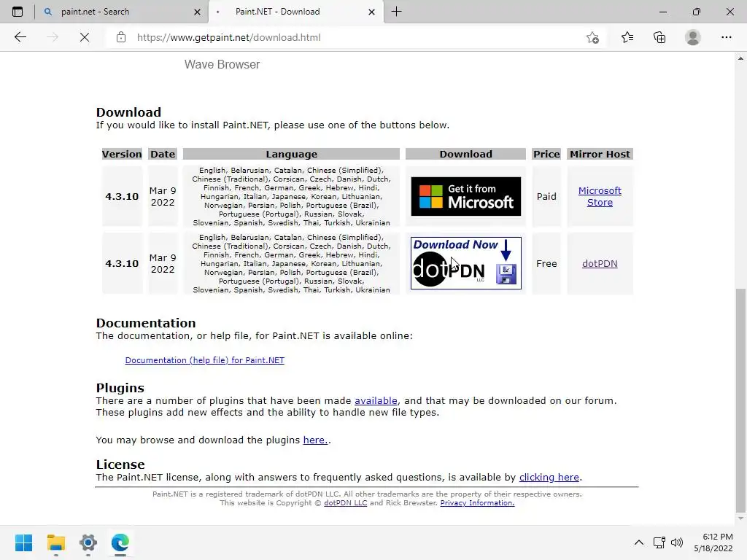Close the paint.net - Search tab
Screen dimensions: 747x560
point(197,12)
